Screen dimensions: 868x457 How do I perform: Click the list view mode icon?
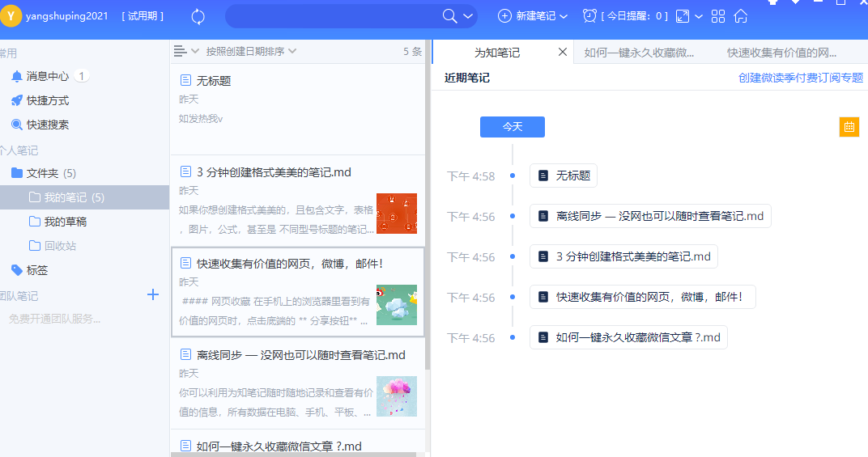(180, 52)
